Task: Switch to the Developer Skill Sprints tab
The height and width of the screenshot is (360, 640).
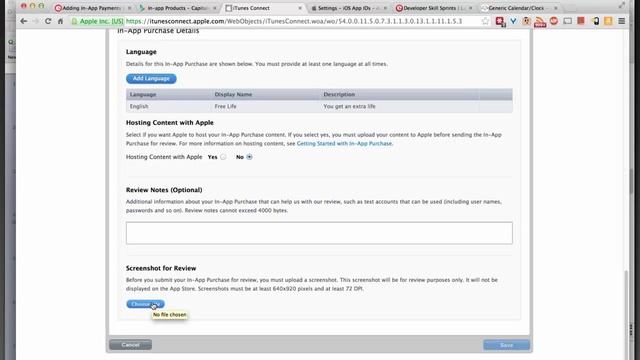Action: [433, 8]
